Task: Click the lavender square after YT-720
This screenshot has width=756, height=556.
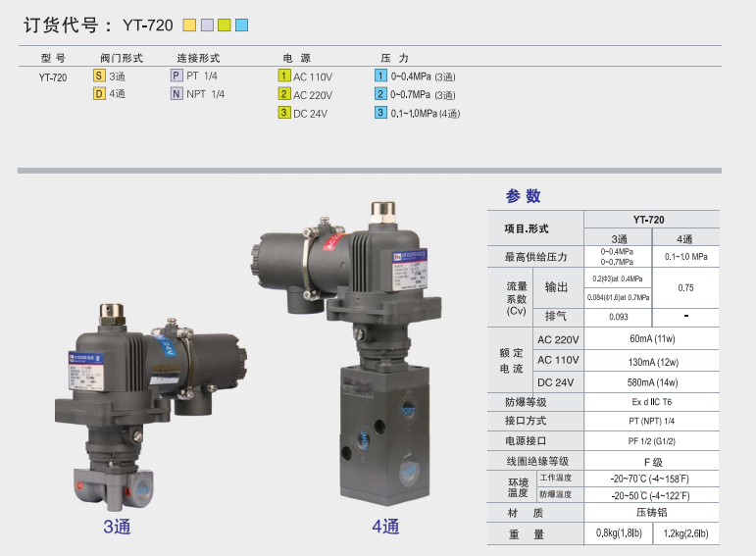Action: [206, 25]
